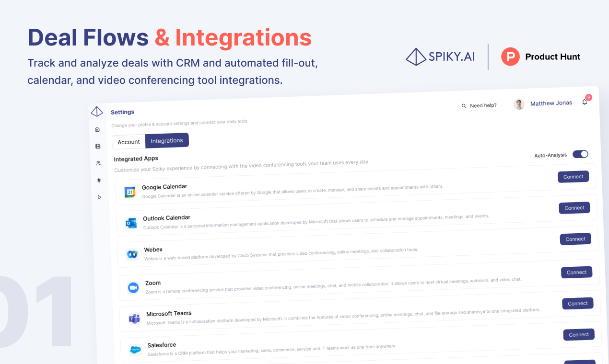Click the Webex app icon
The height and width of the screenshot is (364, 609).
pos(132,254)
